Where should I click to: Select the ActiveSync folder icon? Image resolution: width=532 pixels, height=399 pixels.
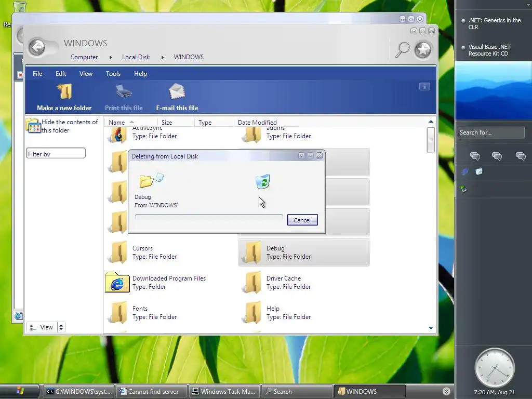118,135
